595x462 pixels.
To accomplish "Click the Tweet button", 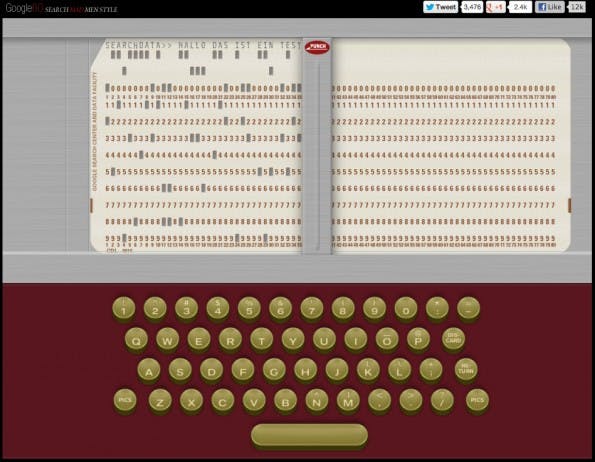I will [x=440, y=7].
